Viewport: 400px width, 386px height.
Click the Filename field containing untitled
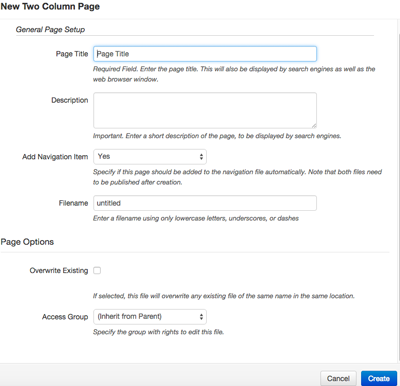click(x=205, y=203)
